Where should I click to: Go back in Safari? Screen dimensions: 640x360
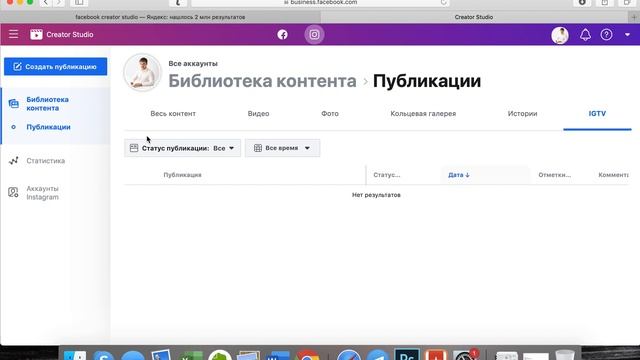[x=46, y=2]
